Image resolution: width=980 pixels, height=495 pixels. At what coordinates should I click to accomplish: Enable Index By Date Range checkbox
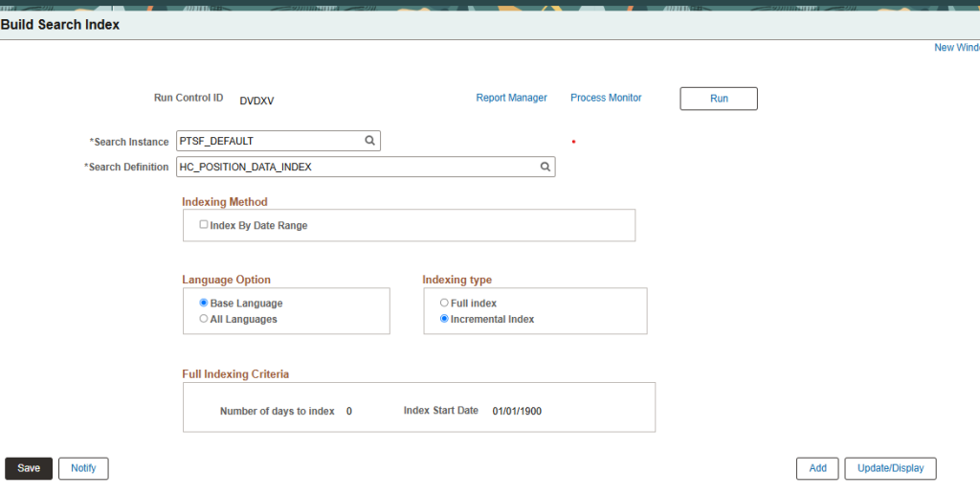click(204, 224)
